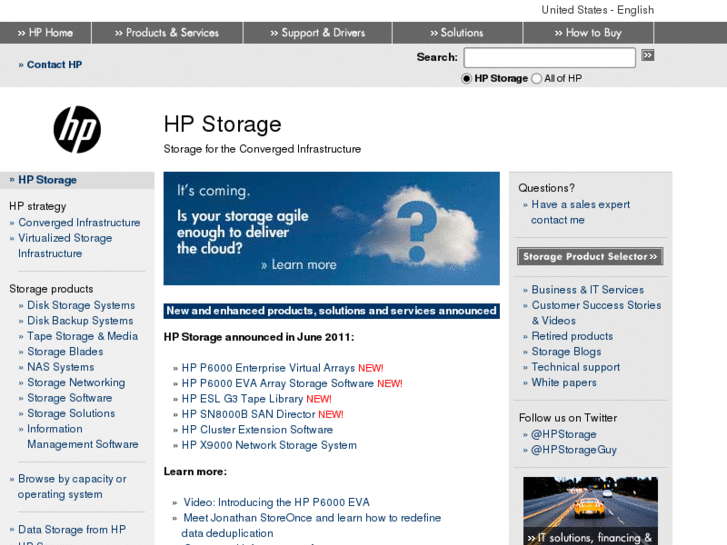The width and height of the screenshot is (727, 545).
Task: Open the cloud storage banner Learn more
Action: [x=299, y=265]
